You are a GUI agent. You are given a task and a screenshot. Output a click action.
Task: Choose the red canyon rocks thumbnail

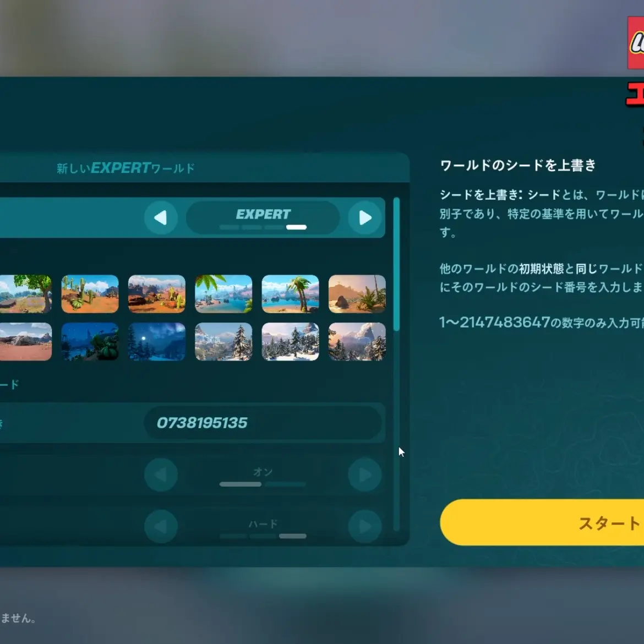click(x=156, y=294)
